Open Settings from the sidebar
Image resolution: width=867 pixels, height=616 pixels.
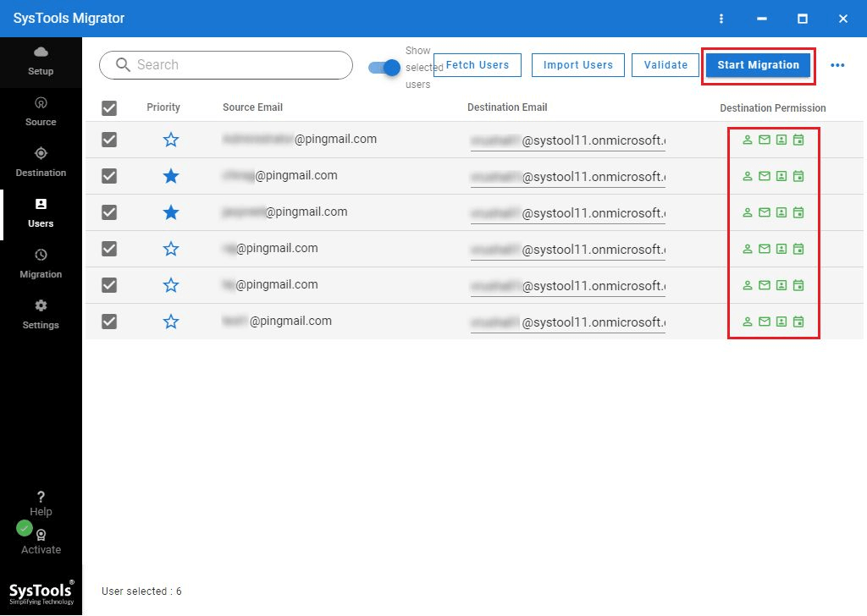(x=40, y=314)
